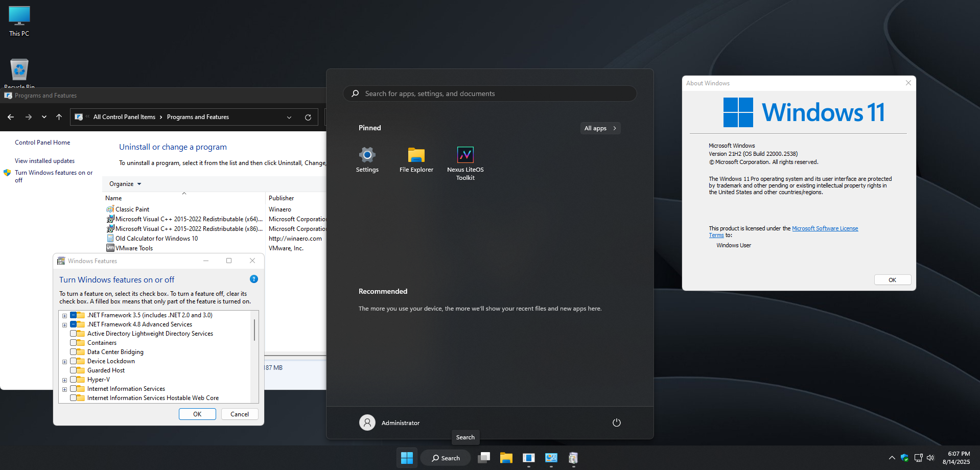Click the Windows Security tray icon
980x470 pixels.
click(x=905, y=458)
